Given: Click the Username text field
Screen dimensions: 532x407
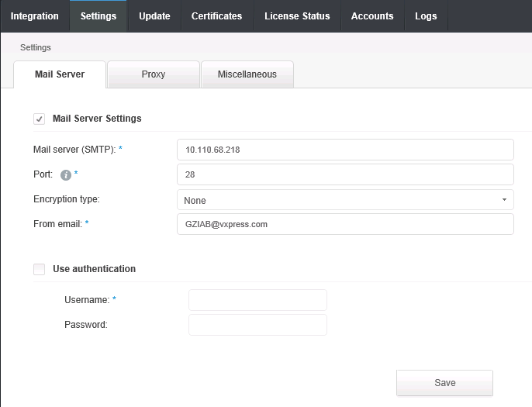Looking at the screenshot, I should click(257, 300).
